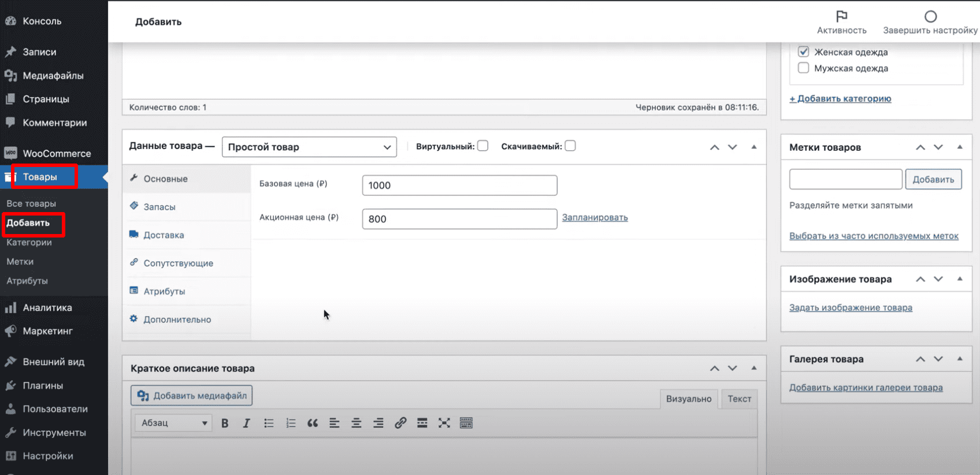Toggle italic formatting in short description editor
The image size is (980, 475).
click(246, 423)
